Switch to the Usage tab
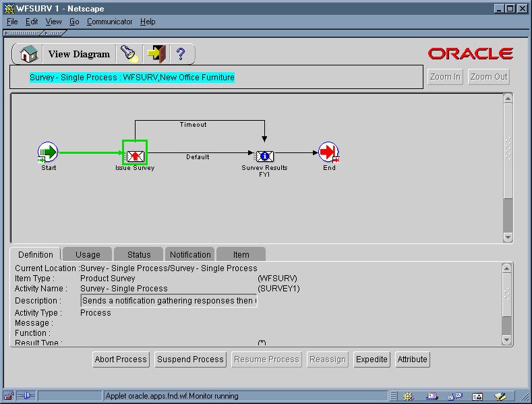 (88, 254)
